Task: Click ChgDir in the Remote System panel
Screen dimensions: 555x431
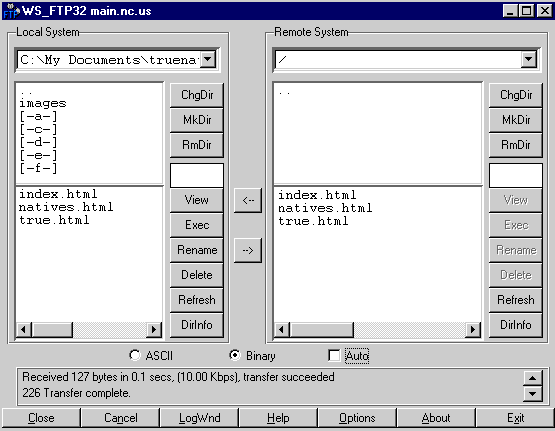Action: point(516,95)
